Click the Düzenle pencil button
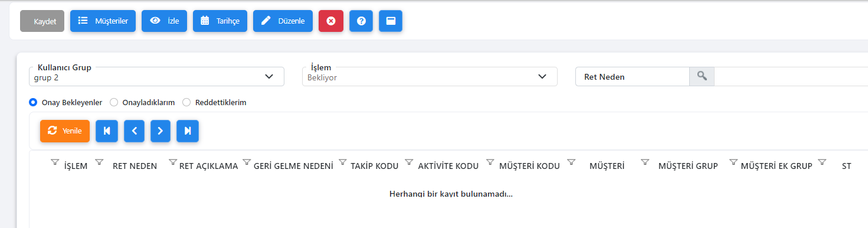868x228 pixels. coord(283,21)
